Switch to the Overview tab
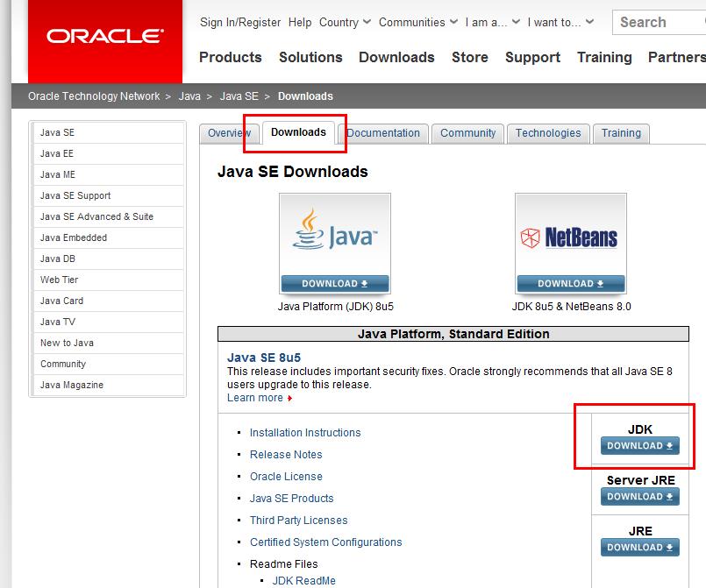This screenshot has width=706, height=588. pyautogui.click(x=229, y=133)
